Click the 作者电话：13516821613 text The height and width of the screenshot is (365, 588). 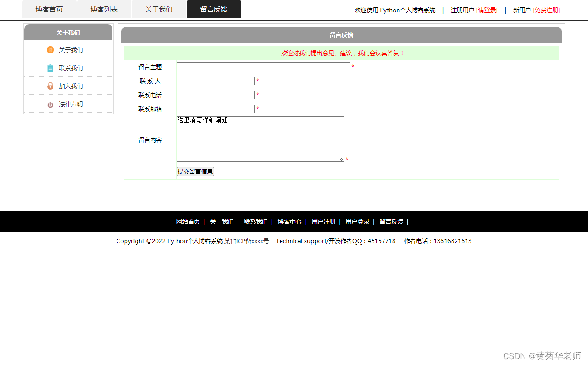(438, 241)
